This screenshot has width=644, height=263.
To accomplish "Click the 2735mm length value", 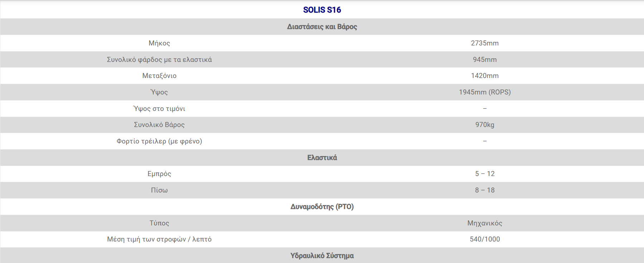I will (x=484, y=43).
